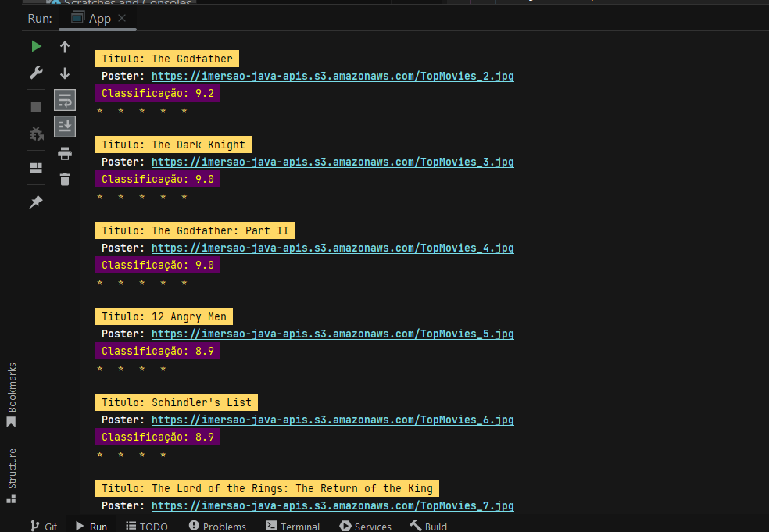Click the Down stack trace arrow
The width and height of the screenshot is (769, 532).
click(65, 73)
